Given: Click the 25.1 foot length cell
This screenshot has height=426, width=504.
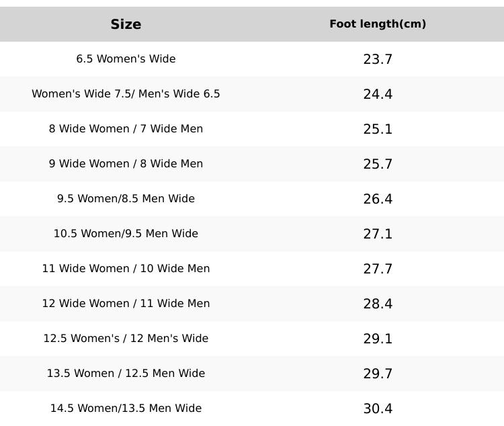Looking at the screenshot, I should click(x=378, y=129).
